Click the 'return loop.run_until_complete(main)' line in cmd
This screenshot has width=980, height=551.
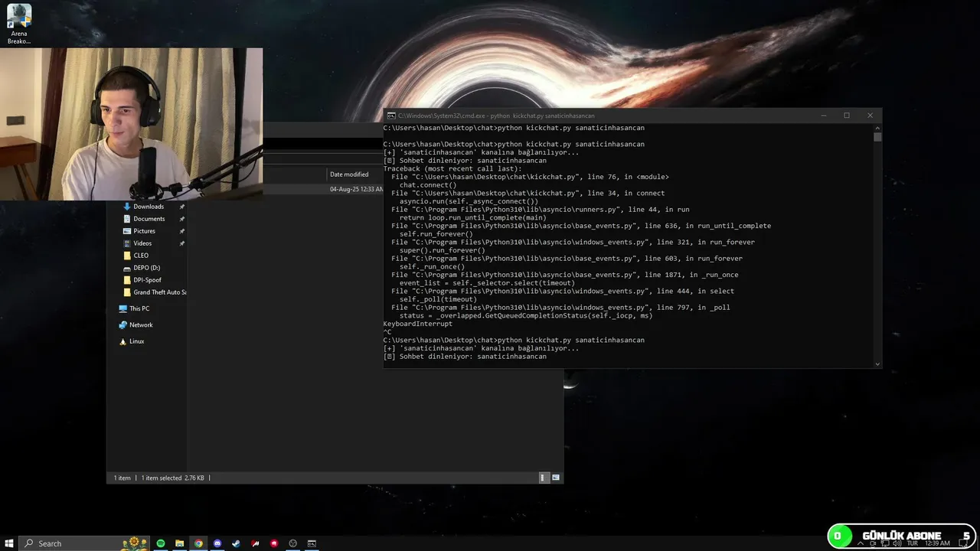pyautogui.click(x=473, y=218)
